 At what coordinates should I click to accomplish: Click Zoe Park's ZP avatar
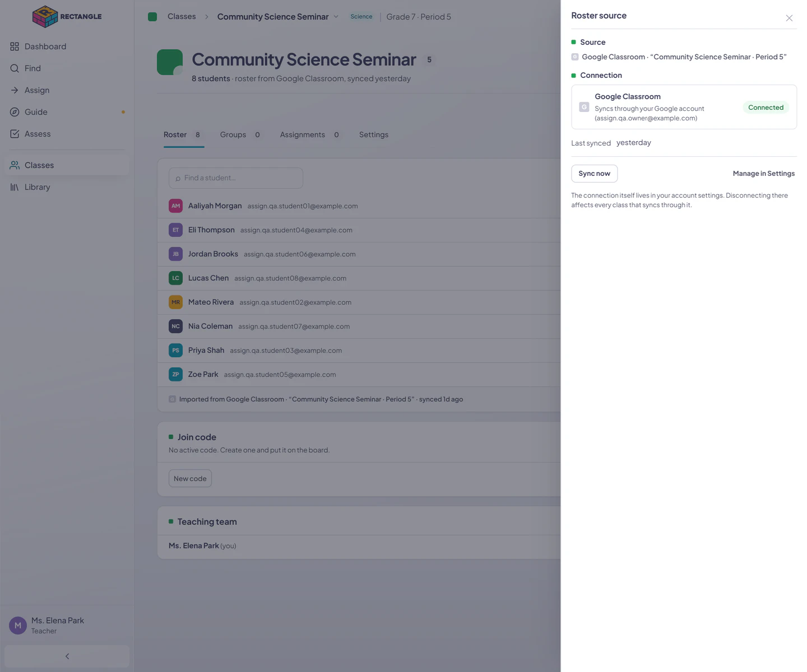click(x=176, y=375)
